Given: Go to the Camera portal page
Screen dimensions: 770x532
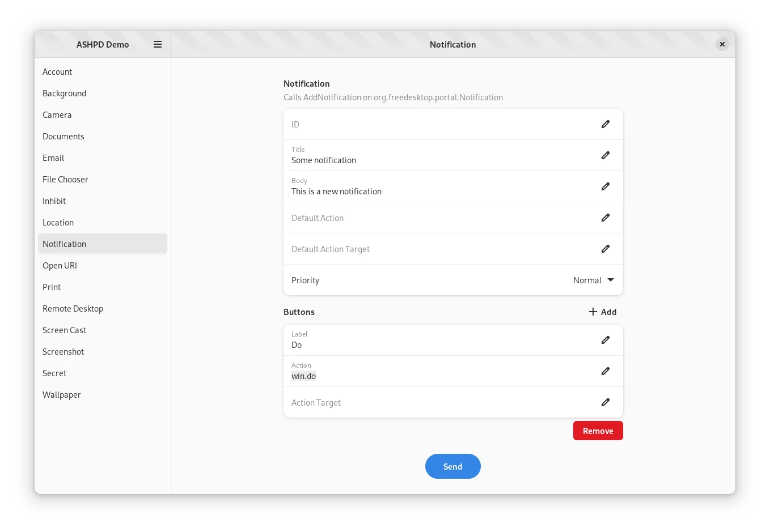Looking at the screenshot, I should [x=57, y=115].
